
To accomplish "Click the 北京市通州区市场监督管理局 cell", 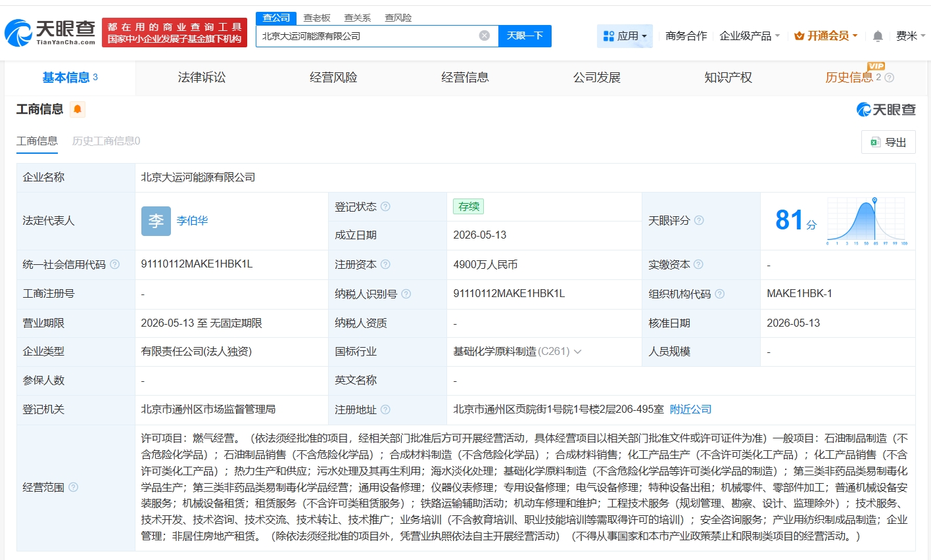I will [208, 409].
